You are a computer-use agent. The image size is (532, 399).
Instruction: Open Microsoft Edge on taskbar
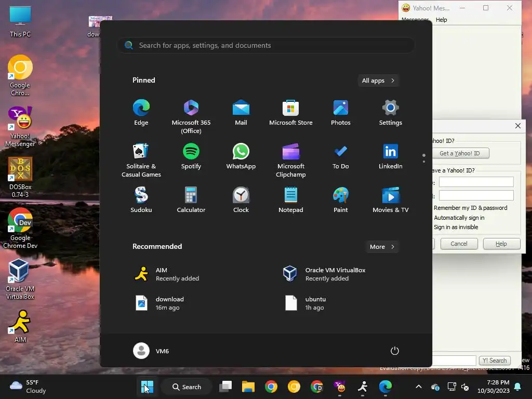click(385, 387)
